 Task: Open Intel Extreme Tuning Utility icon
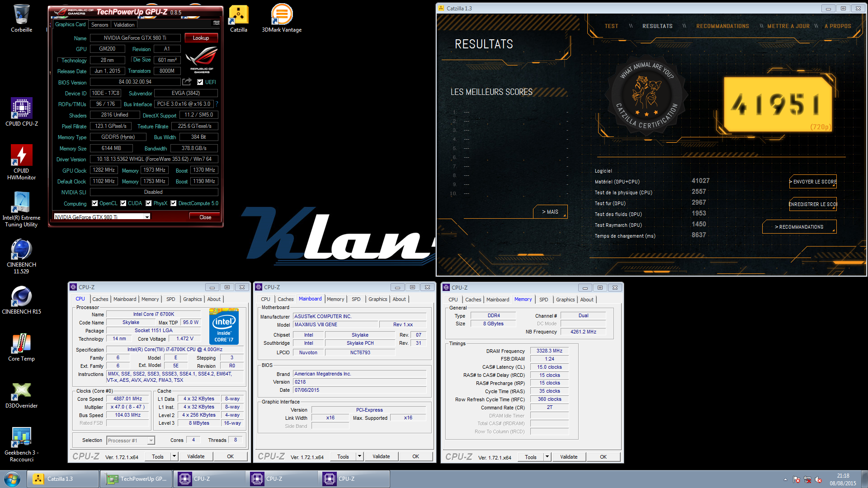tap(21, 209)
